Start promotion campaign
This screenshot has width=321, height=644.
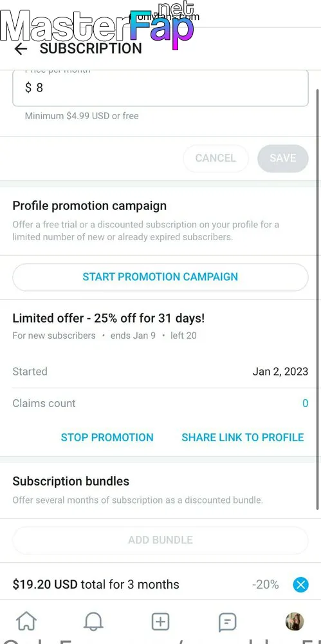161,277
